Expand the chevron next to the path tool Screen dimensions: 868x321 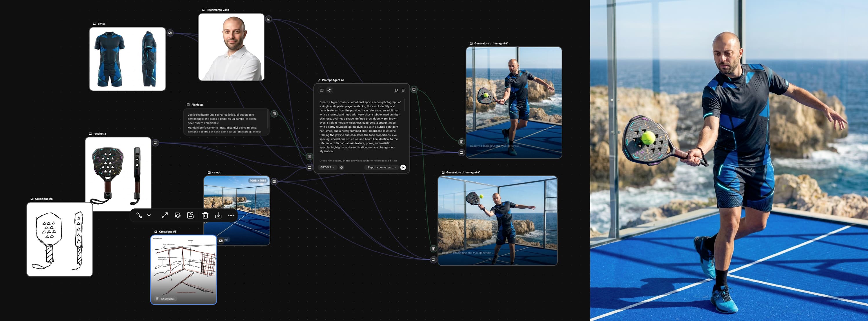(x=149, y=215)
